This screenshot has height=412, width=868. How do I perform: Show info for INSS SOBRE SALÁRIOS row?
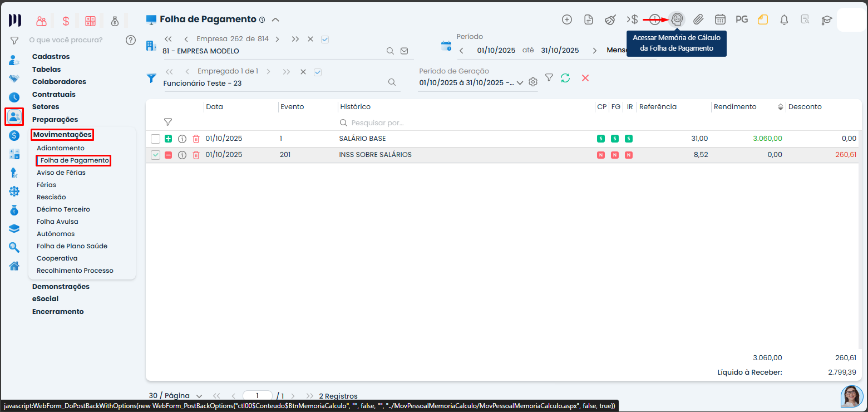pos(182,155)
